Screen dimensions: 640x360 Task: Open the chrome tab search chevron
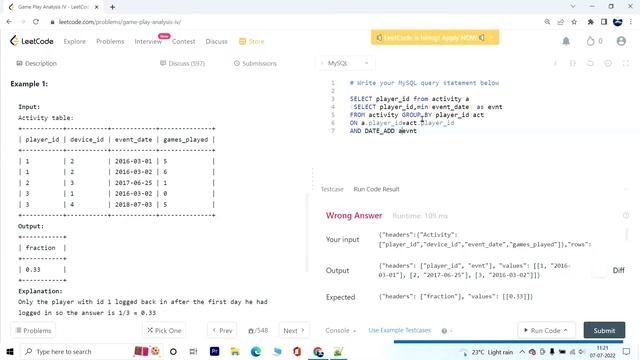point(573,7)
